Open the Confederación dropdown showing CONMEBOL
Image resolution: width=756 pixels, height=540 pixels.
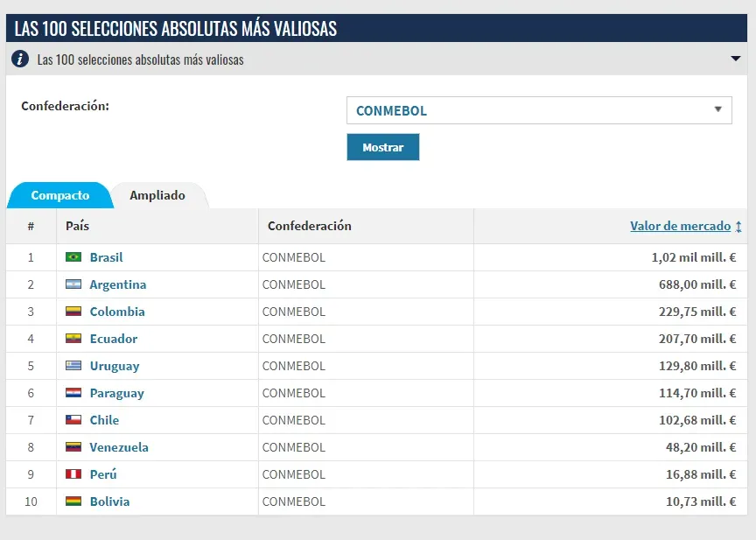[536, 109]
